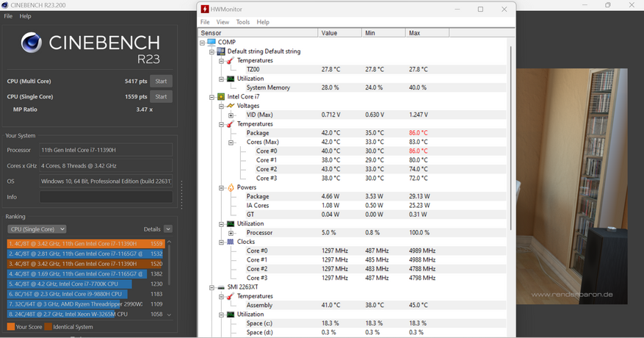Click the SMI 2263XT drive icon
This screenshot has height=338, width=644.
click(x=221, y=287)
